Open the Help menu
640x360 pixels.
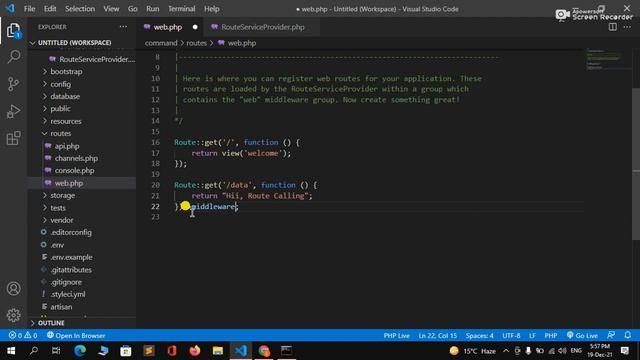coord(211,9)
